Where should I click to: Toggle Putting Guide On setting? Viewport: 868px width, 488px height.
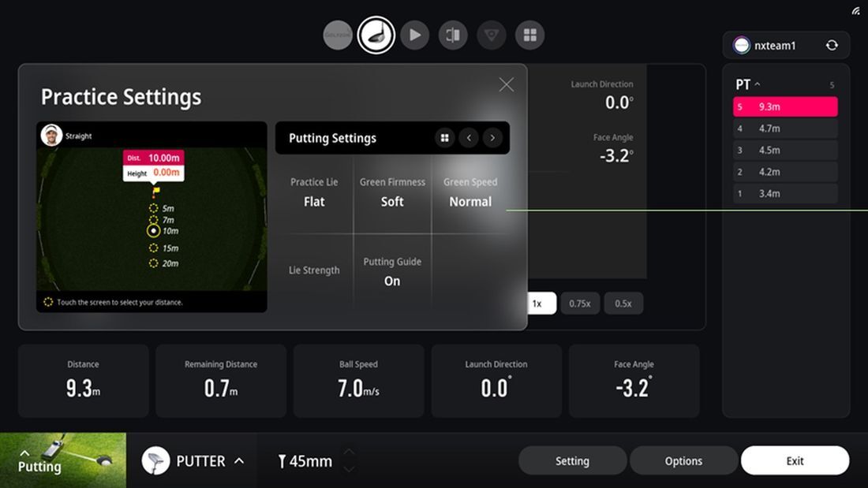coord(392,272)
